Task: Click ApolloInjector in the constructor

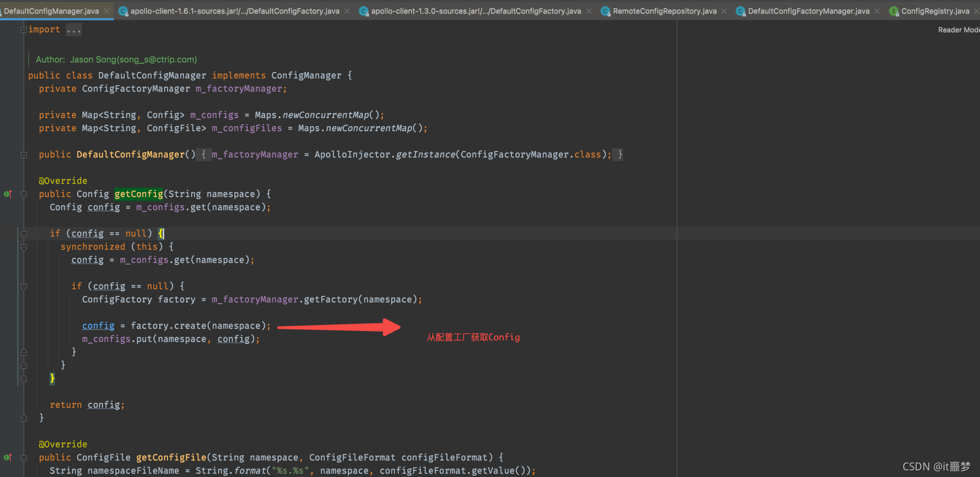Action: coord(352,154)
